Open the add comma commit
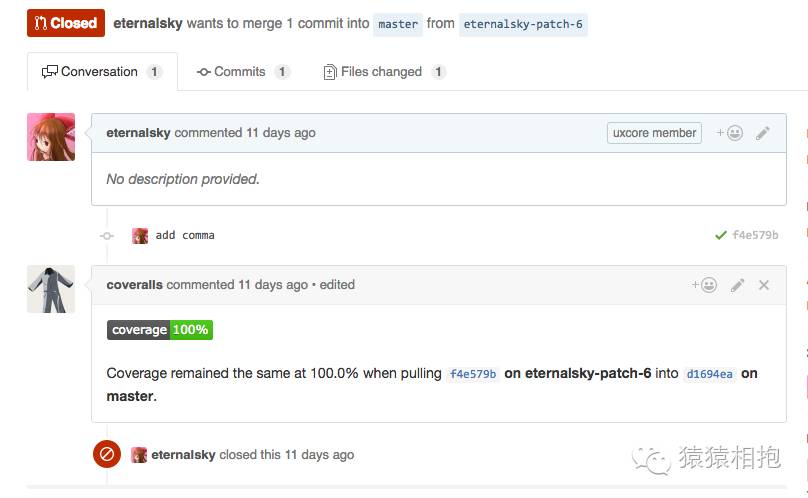This screenshot has height=498, width=808. [x=185, y=236]
